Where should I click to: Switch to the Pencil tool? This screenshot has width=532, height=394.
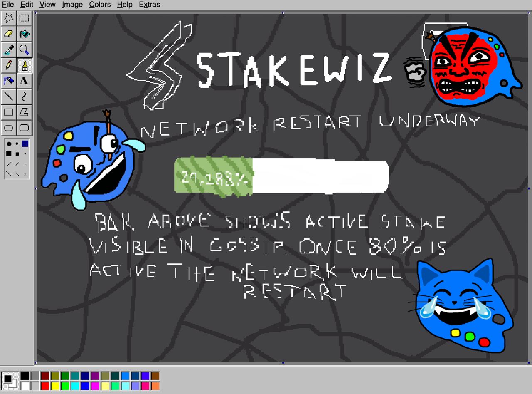(9, 65)
